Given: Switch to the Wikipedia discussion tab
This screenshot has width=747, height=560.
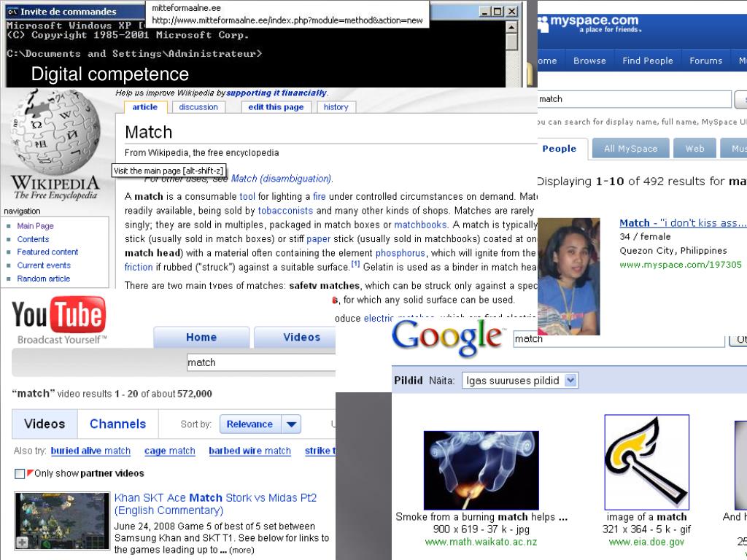Looking at the screenshot, I should point(198,107).
